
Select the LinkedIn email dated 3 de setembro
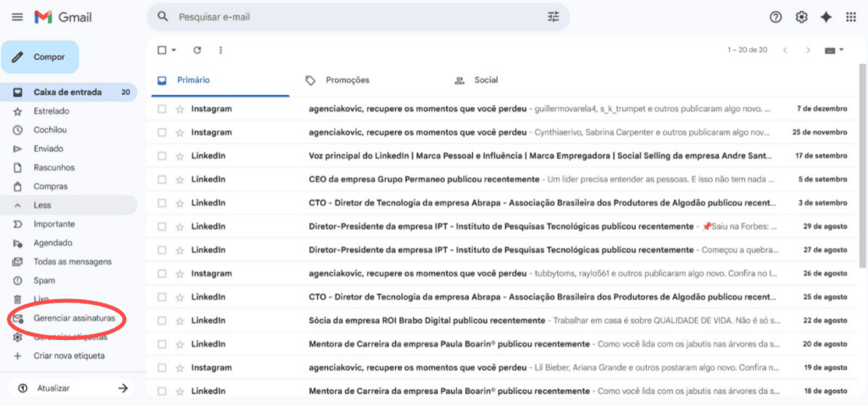tap(162, 203)
